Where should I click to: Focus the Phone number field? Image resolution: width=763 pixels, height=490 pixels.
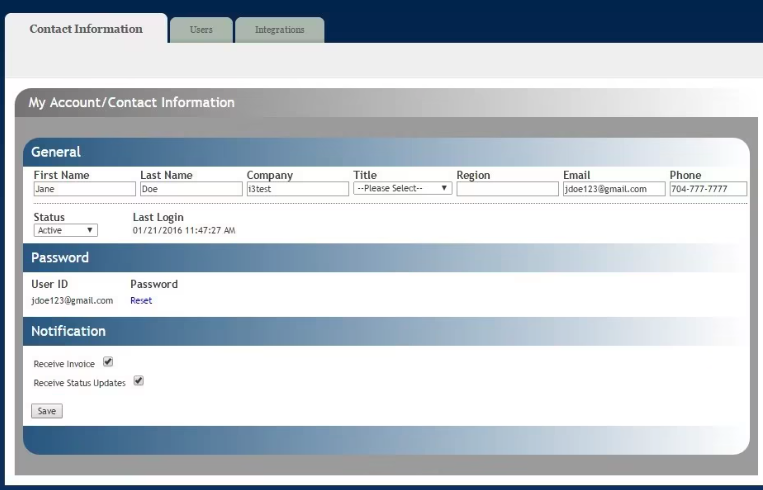pos(708,188)
